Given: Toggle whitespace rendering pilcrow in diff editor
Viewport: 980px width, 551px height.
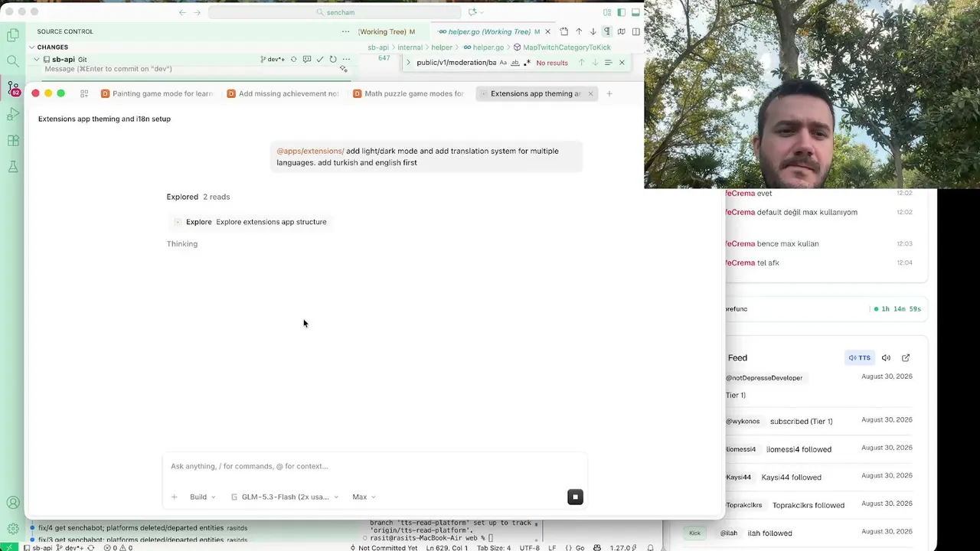Looking at the screenshot, I should coord(607,31).
